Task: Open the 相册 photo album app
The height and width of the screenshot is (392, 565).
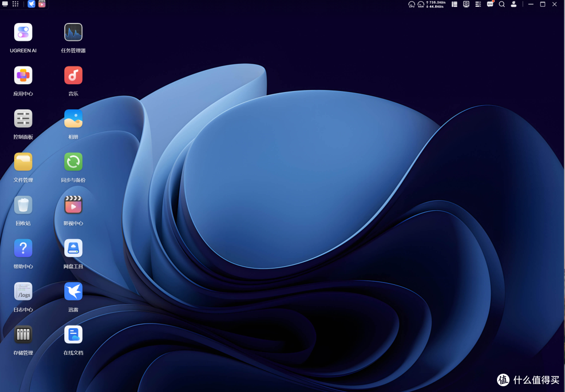Action: (x=73, y=119)
